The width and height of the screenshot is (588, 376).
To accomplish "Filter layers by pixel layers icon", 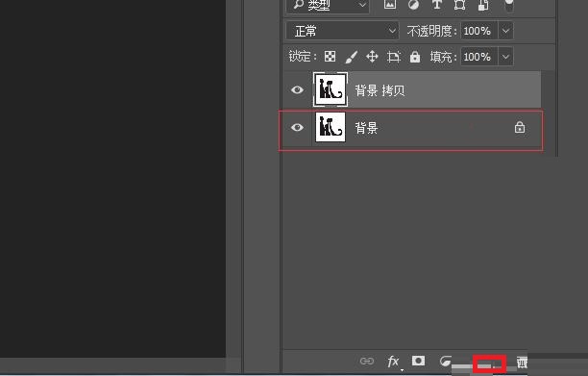I will (x=390, y=4).
